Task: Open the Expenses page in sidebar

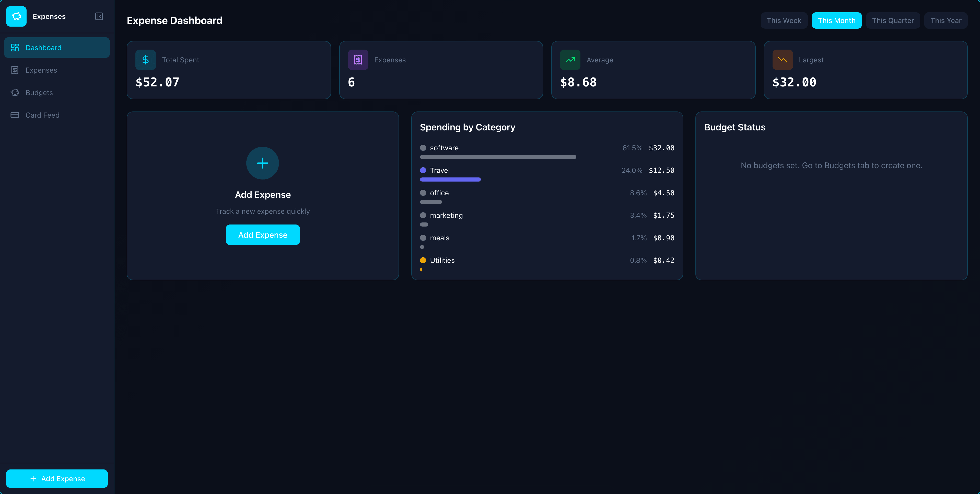Action: [57, 70]
